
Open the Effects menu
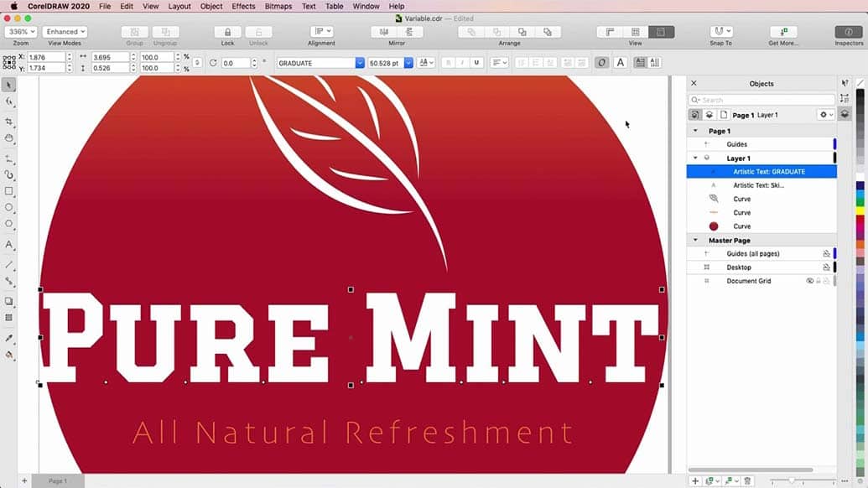243,6
